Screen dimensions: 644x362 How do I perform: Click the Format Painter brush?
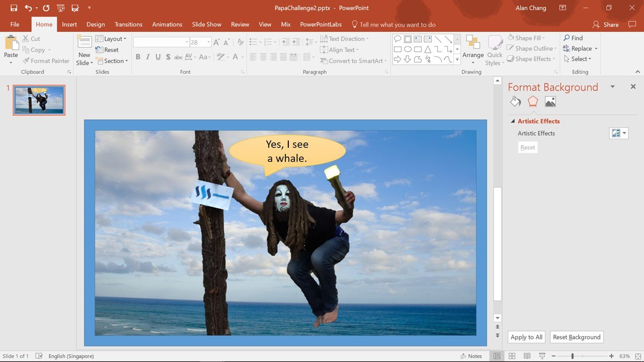click(x=26, y=61)
